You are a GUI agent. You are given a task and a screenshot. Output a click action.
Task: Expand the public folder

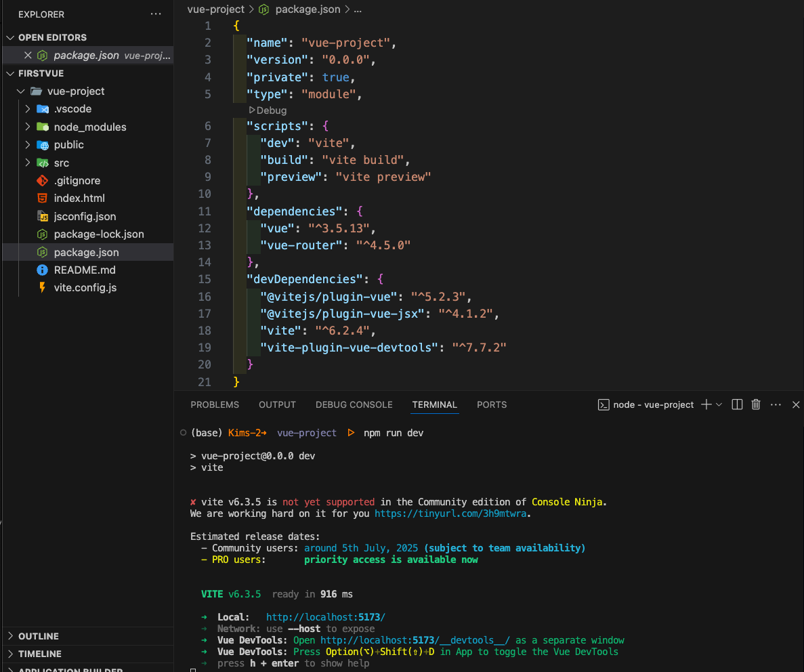point(28,145)
